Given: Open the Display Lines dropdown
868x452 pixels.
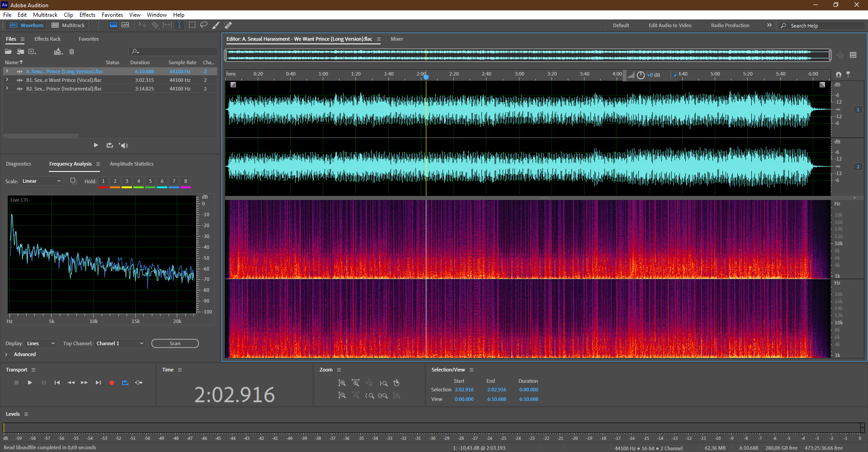Looking at the screenshot, I should tap(41, 343).
